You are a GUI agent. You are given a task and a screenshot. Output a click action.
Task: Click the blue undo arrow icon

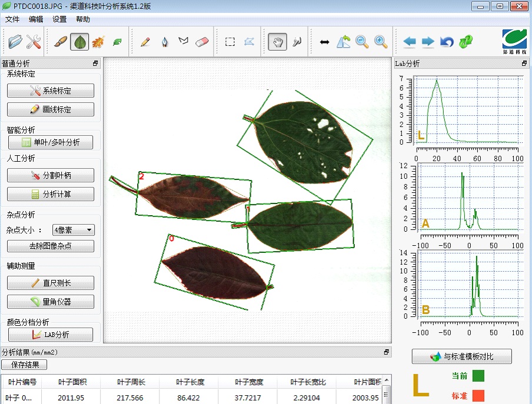coord(447,42)
